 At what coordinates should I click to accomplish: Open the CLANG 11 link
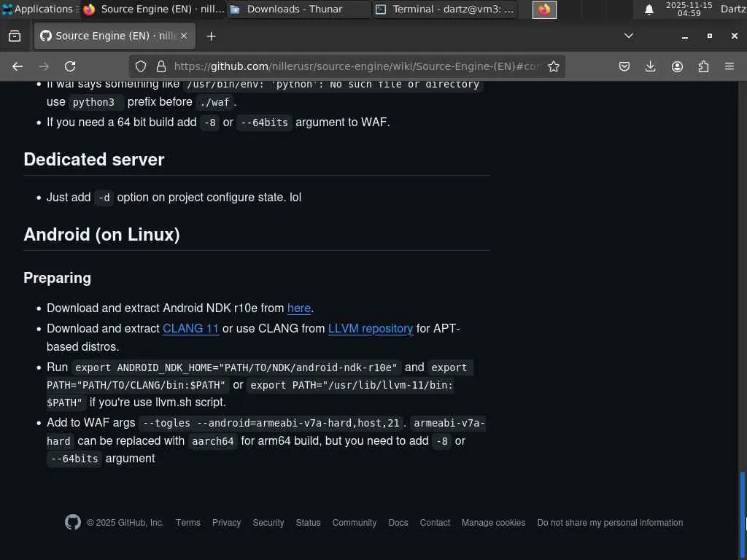[190, 329]
